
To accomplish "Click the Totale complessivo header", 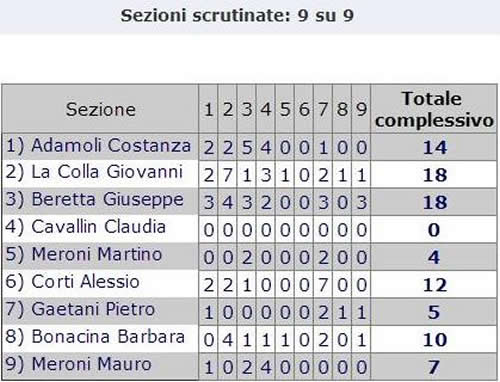I will [434, 109].
